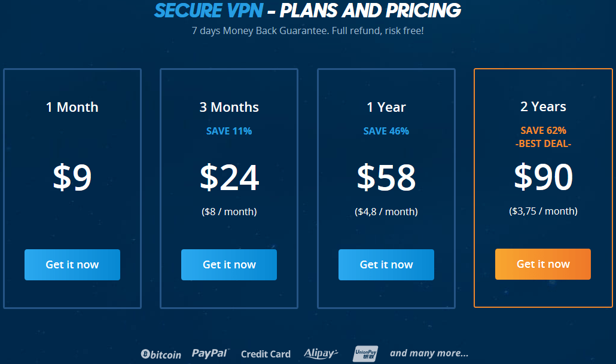Select the UnionPay payment logo

pyautogui.click(x=367, y=353)
